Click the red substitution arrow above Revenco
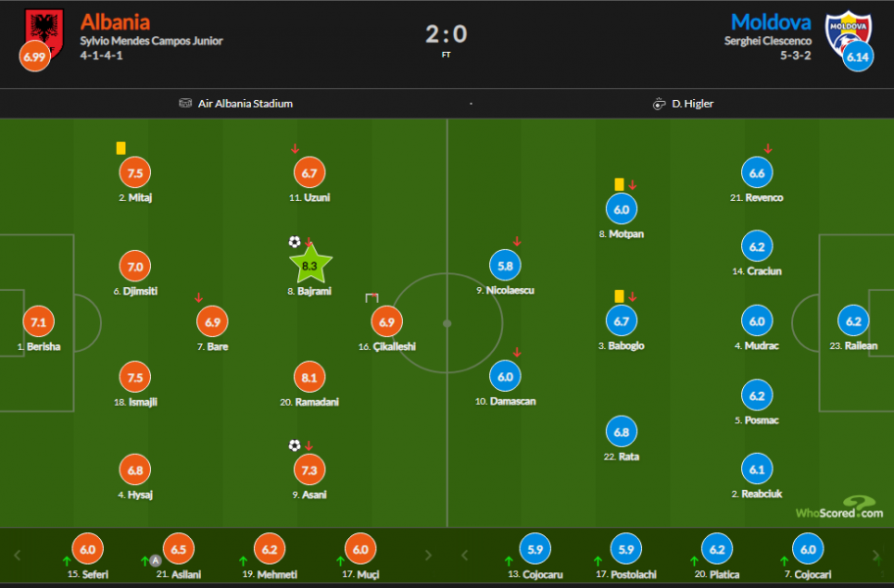This screenshot has height=588, width=894. (768, 149)
